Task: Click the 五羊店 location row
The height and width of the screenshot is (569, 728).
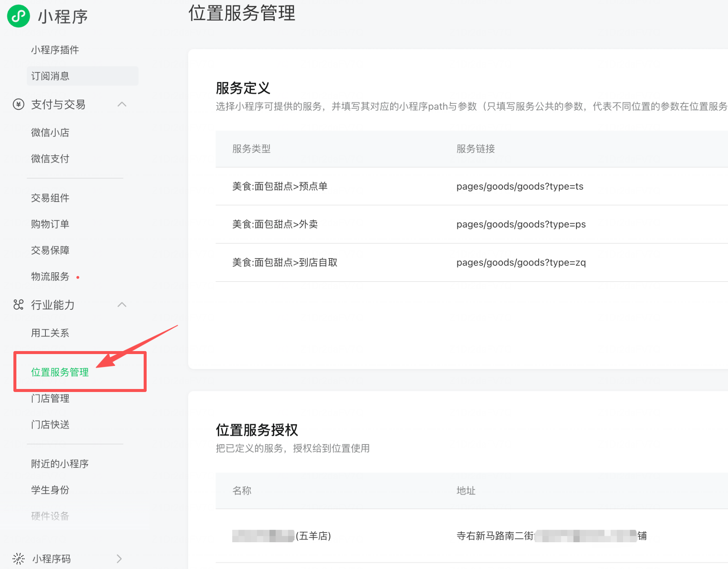Action: (313, 536)
